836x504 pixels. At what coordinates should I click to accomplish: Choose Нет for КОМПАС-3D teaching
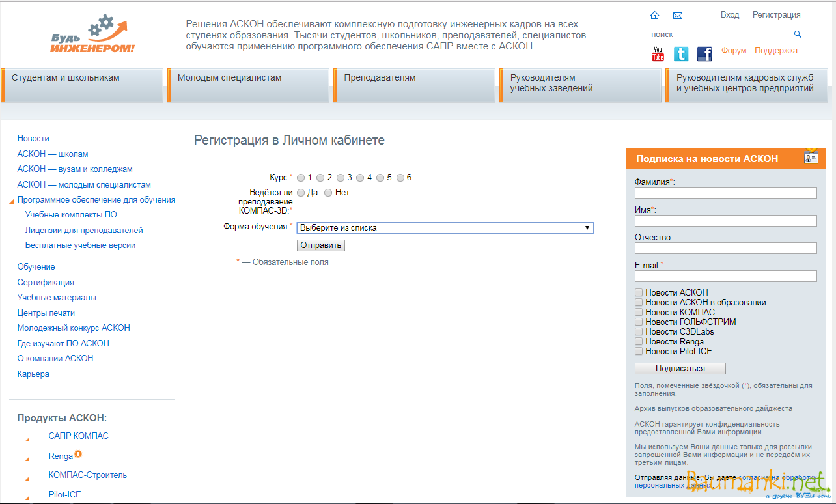coord(328,193)
